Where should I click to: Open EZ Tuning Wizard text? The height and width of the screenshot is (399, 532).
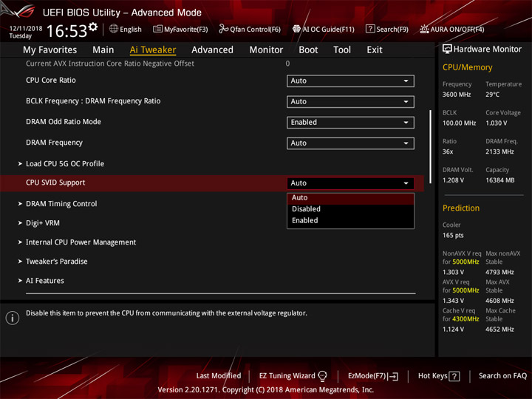(x=287, y=376)
